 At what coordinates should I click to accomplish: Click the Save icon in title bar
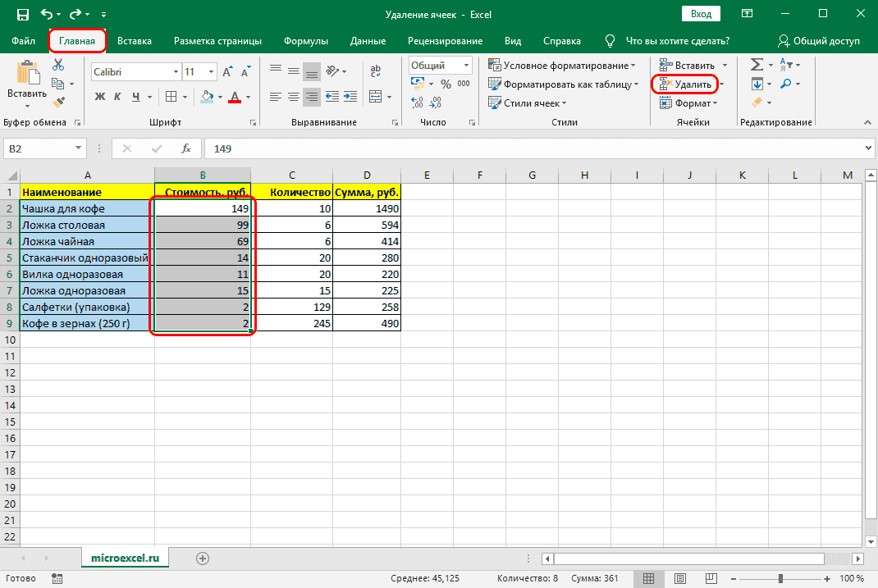pyautogui.click(x=22, y=15)
